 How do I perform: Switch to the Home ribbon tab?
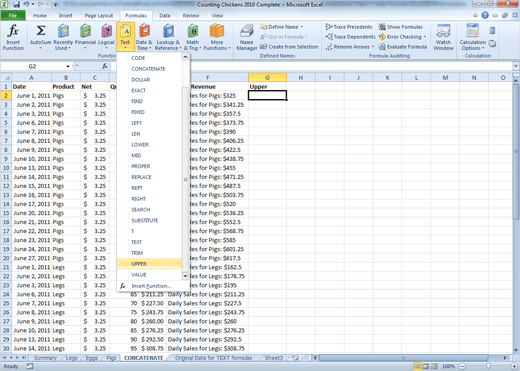[x=40, y=15]
